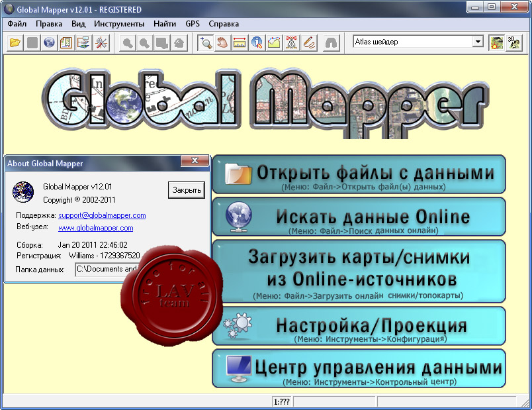Open the 3D view icon
532x410 pixels.
(x=513, y=43)
